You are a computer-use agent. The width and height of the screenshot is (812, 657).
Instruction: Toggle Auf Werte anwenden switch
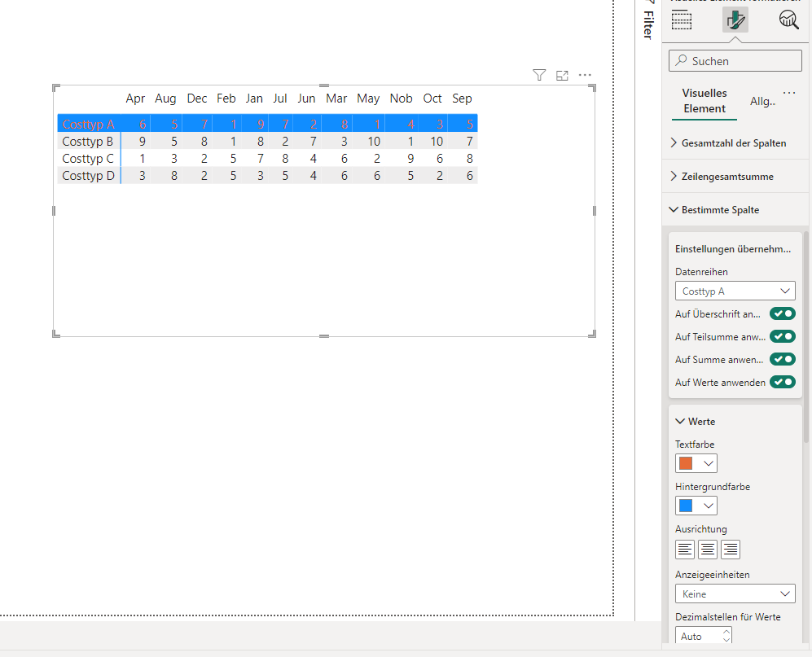click(783, 382)
